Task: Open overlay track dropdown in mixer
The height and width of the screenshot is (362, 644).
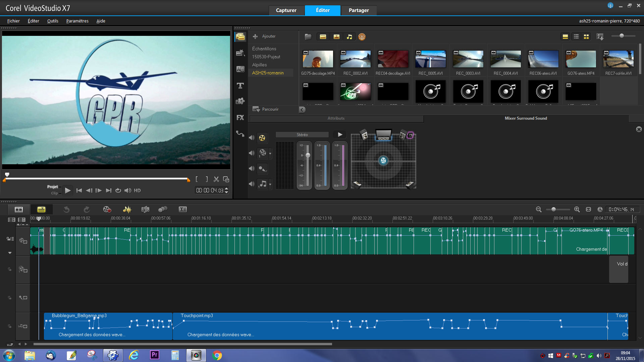Action: coord(270,154)
